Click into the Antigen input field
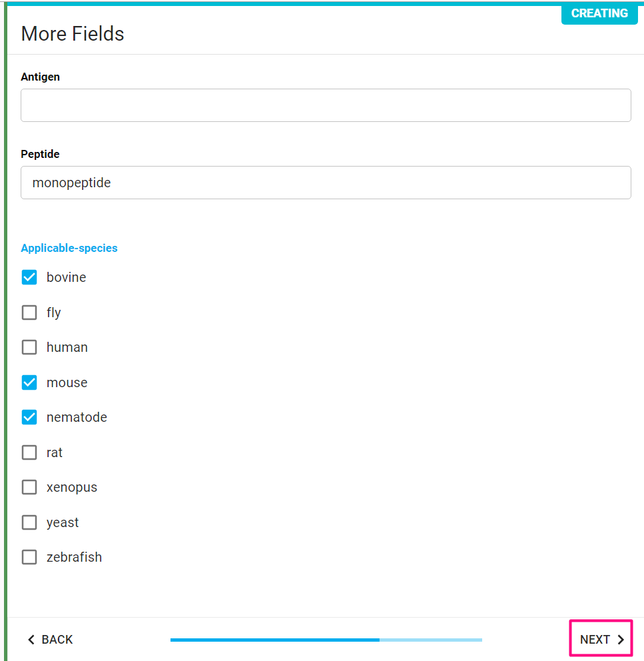The width and height of the screenshot is (644, 661). [x=326, y=105]
